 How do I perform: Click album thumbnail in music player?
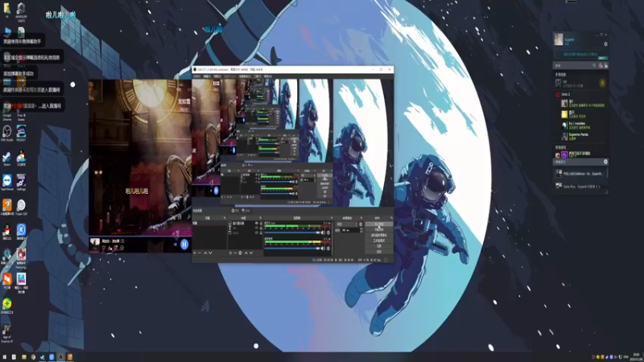coord(94,243)
